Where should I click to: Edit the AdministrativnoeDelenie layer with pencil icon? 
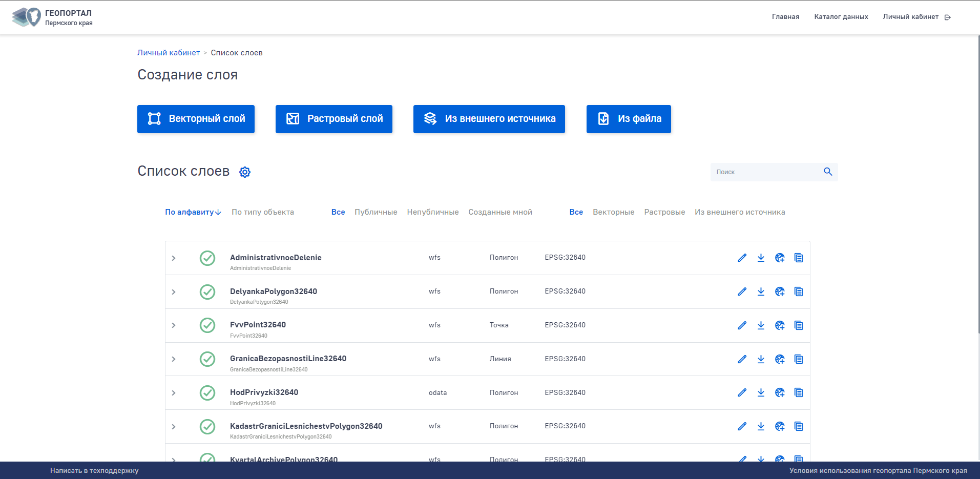click(742, 258)
